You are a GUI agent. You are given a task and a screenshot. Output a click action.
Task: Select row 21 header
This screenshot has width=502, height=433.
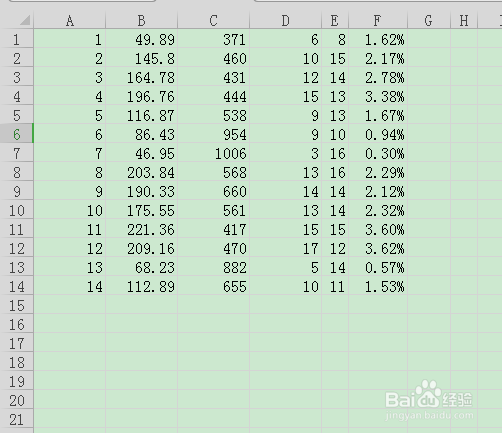(x=17, y=419)
